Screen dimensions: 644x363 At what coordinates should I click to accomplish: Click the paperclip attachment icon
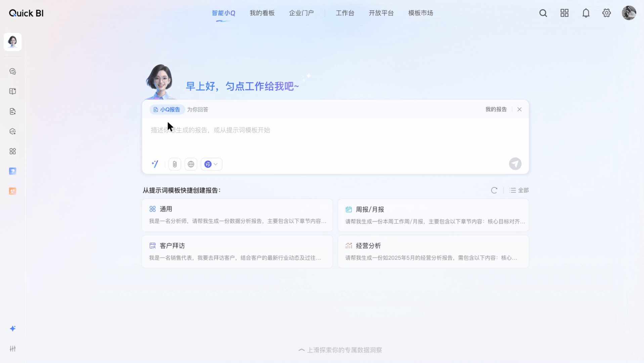[175, 164]
